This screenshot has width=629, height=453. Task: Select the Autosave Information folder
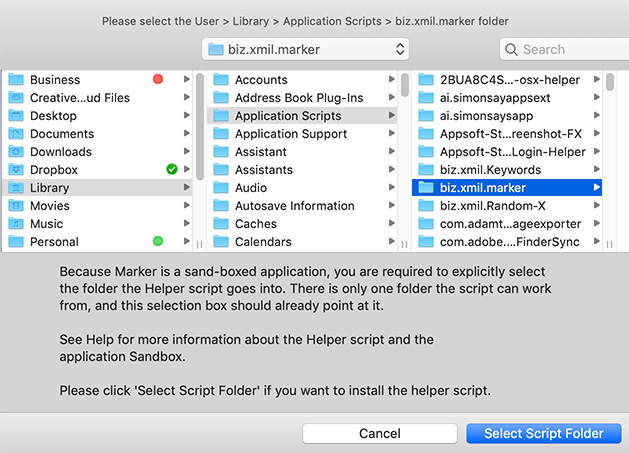pos(294,206)
